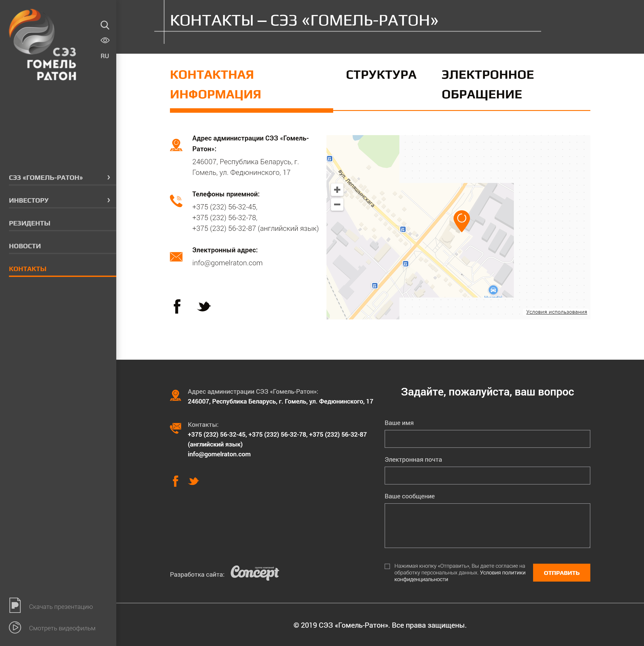This screenshot has height=646, width=644.
Task: Open the search magnifier icon
Action: 105,25
